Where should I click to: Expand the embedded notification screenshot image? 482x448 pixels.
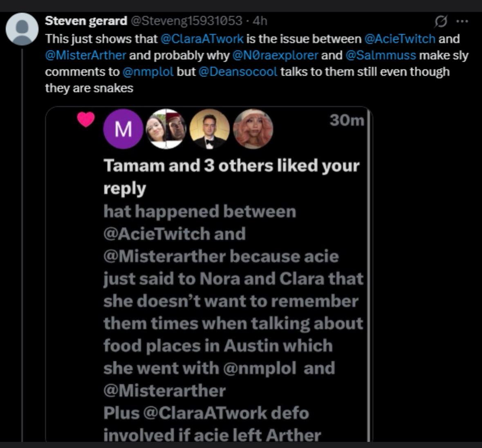pos(209,274)
